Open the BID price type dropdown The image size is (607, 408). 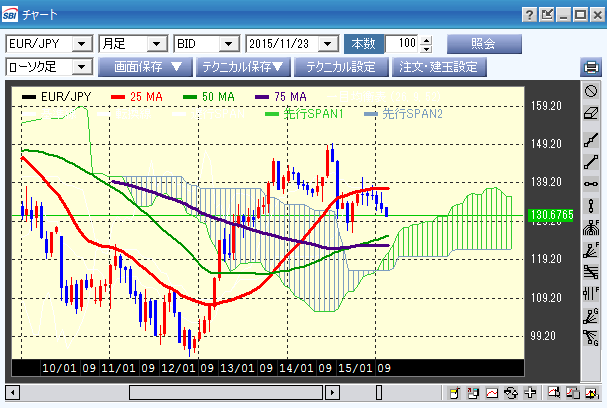click(229, 44)
